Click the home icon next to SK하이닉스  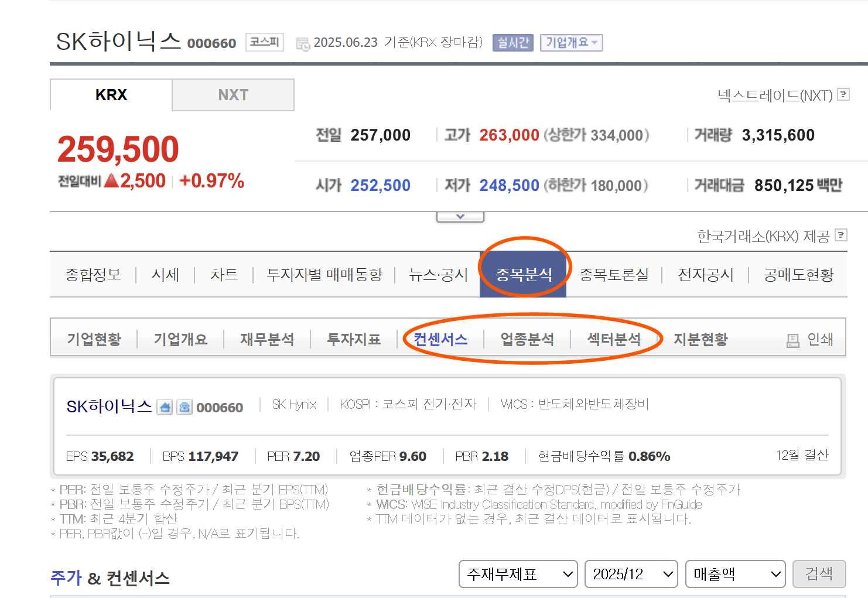coord(165,407)
